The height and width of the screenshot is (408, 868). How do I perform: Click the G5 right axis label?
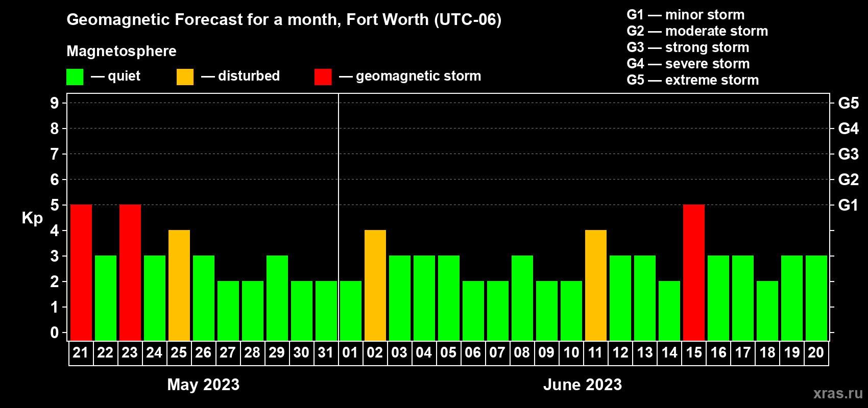click(x=849, y=103)
